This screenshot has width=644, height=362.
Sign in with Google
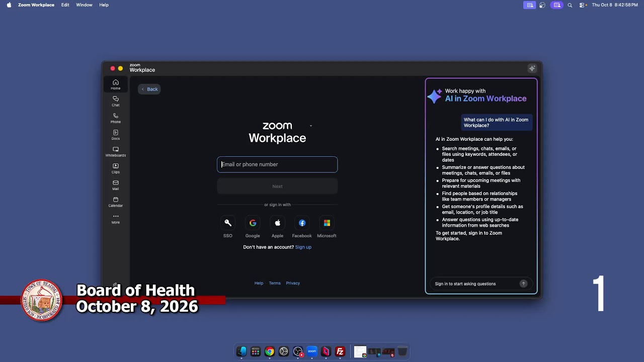pos(253,223)
